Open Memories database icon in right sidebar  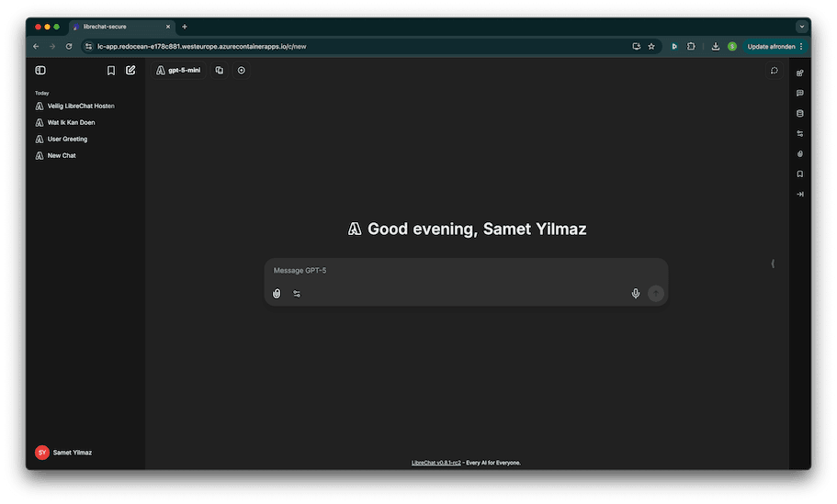799,114
